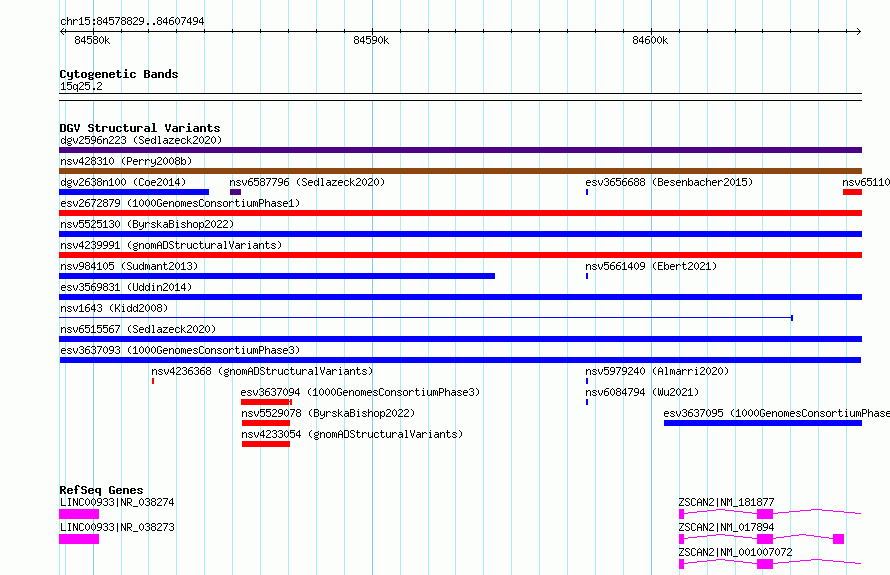Click the large exon of ZSCAN2 NM_001007072
The width and height of the screenshot is (890, 575).
point(765,564)
